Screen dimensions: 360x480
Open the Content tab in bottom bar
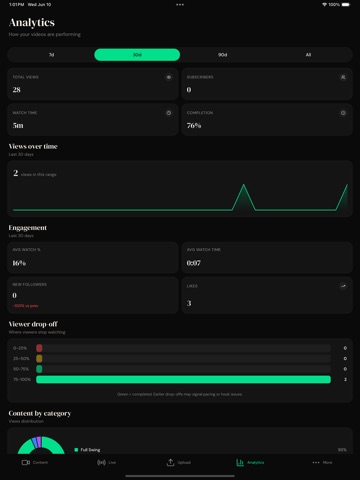point(35,462)
